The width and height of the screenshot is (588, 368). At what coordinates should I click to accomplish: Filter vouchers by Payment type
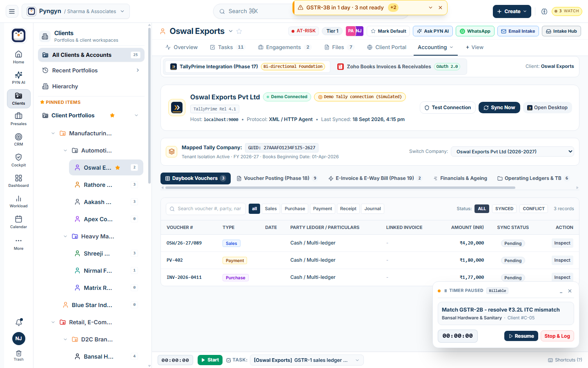323,209
